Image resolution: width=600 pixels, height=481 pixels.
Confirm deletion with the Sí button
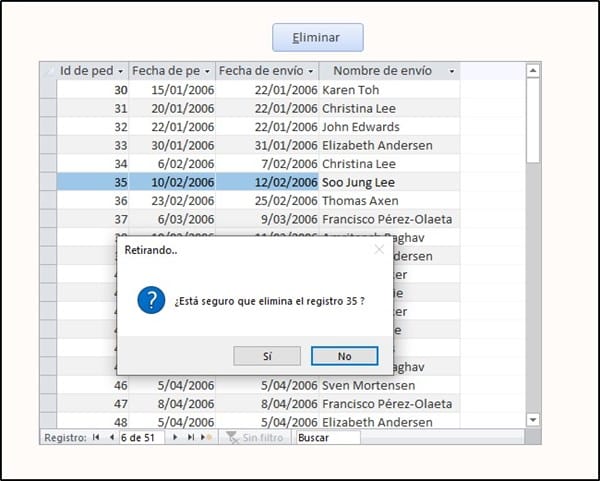(x=267, y=356)
